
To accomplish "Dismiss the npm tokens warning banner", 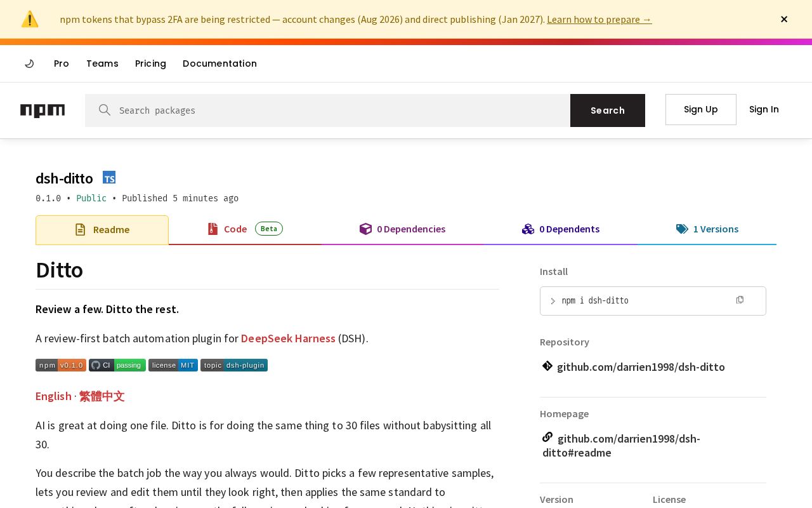I will click(x=784, y=19).
